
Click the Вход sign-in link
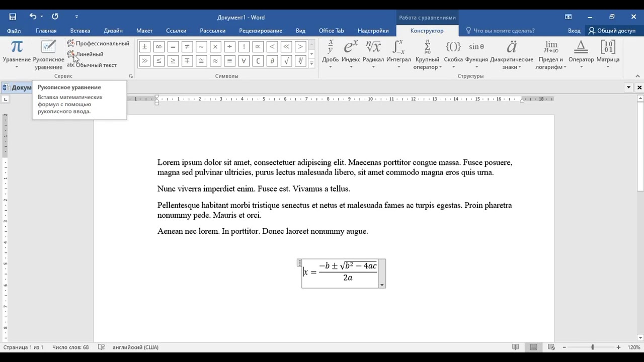(574, 31)
